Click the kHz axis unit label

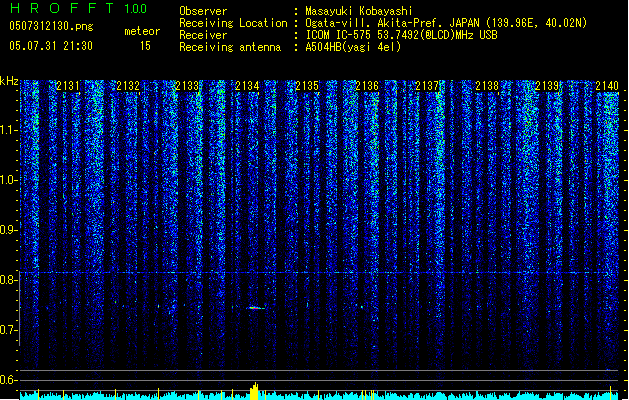(9, 81)
